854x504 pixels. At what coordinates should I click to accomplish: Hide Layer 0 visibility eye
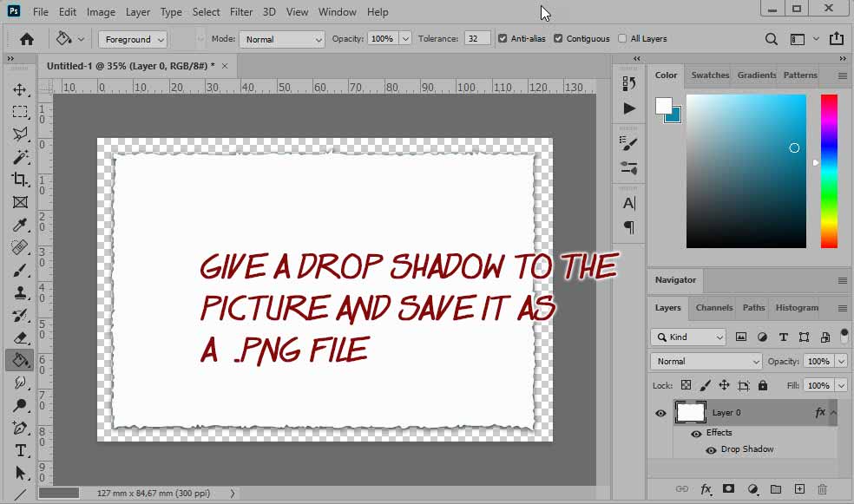(660, 413)
